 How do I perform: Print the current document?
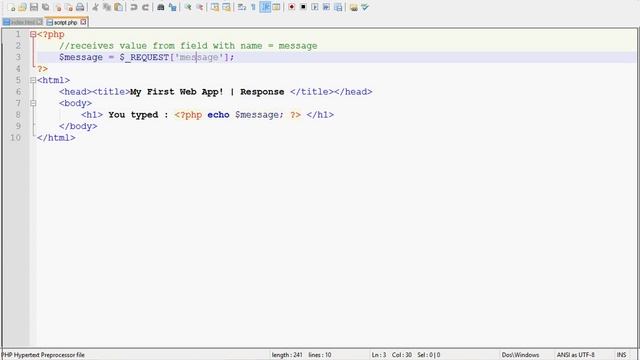(80, 7)
